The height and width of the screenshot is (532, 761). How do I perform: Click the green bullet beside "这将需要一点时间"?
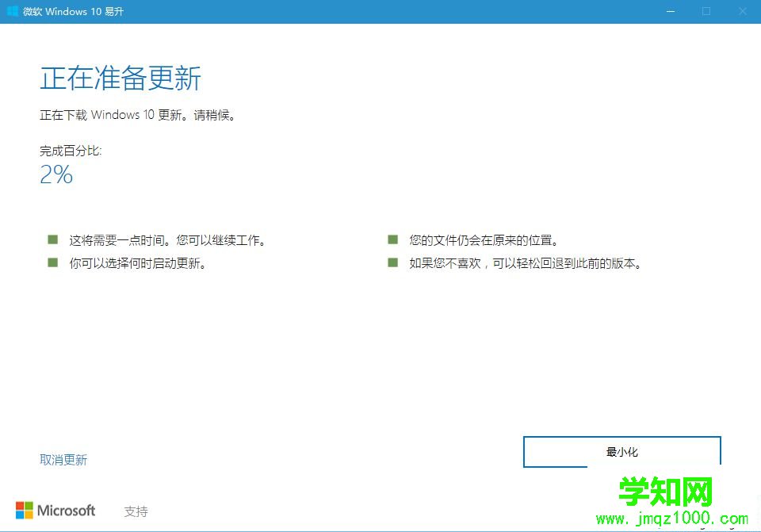pyautogui.click(x=52, y=239)
